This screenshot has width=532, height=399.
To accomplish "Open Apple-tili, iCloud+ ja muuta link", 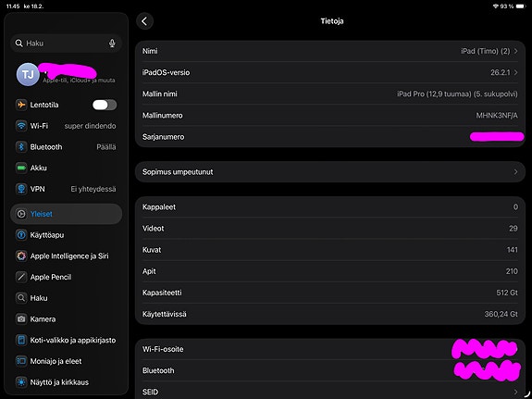I will tap(79, 81).
